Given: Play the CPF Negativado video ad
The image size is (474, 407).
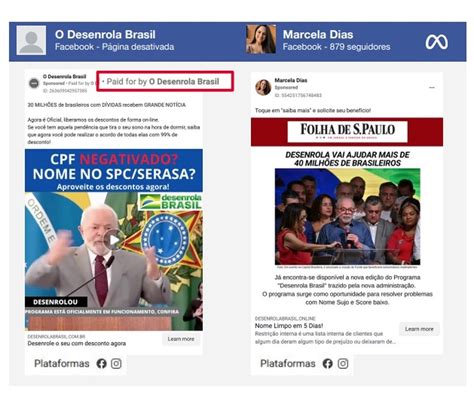Looking at the screenshot, I should click(114, 240).
